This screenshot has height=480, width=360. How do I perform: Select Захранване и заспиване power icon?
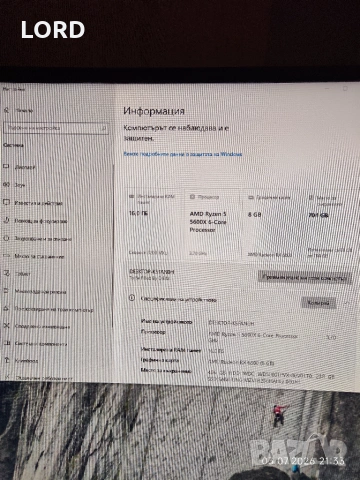click(x=6, y=238)
